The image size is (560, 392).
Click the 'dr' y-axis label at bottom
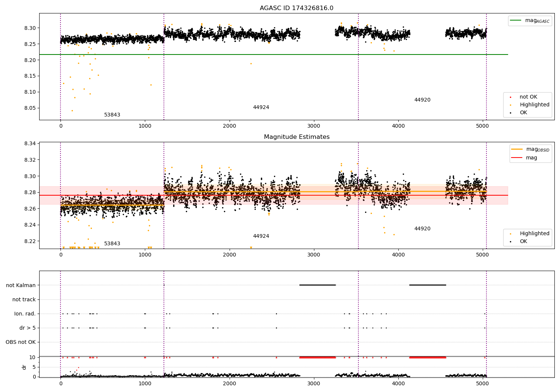pos(24,367)
